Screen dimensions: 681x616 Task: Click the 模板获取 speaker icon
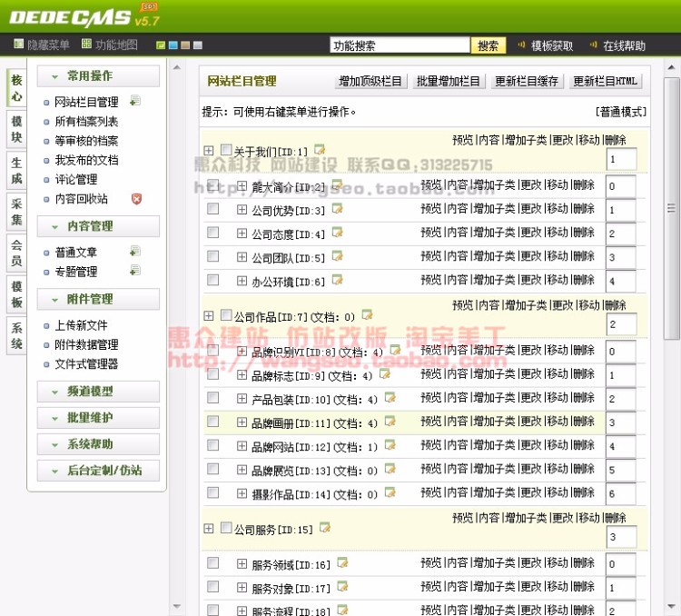[x=521, y=45]
